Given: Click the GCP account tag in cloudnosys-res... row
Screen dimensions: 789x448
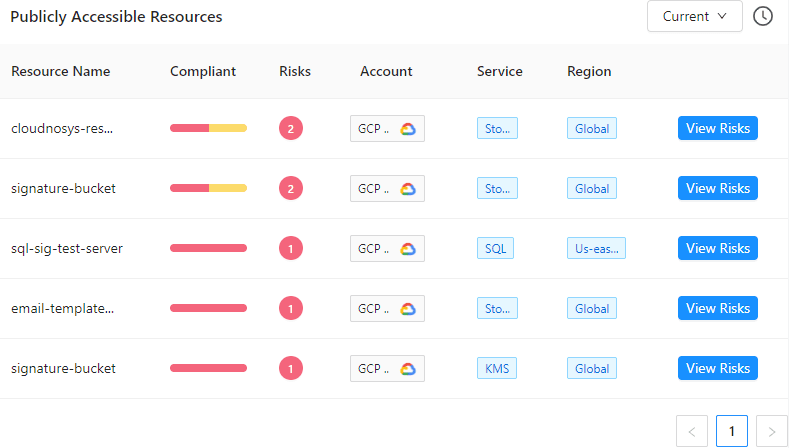Looking at the screenshot, I should pyautogui.click(x=387, y=128).
